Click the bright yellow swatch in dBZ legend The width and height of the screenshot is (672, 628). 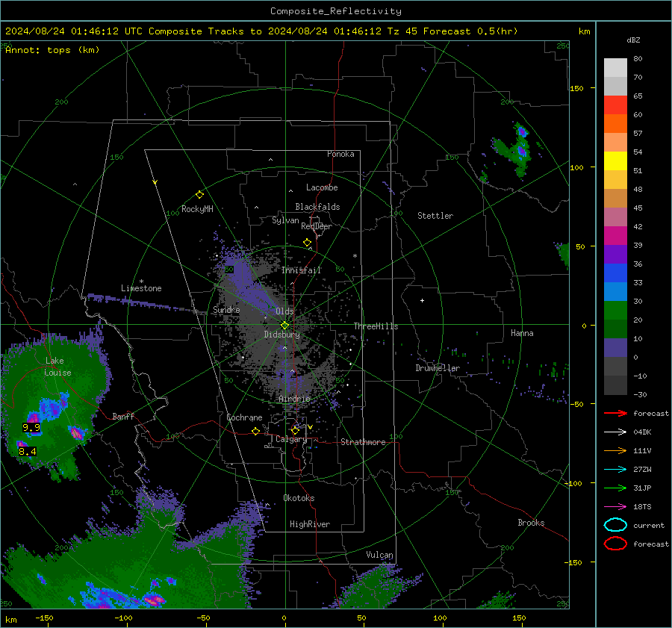(615, 161)
